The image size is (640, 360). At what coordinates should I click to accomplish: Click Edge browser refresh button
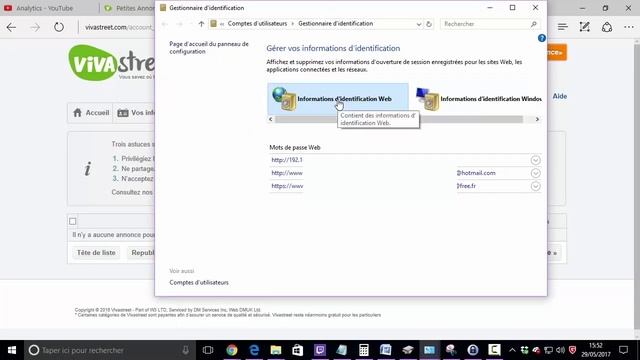(x=59, y=27)
